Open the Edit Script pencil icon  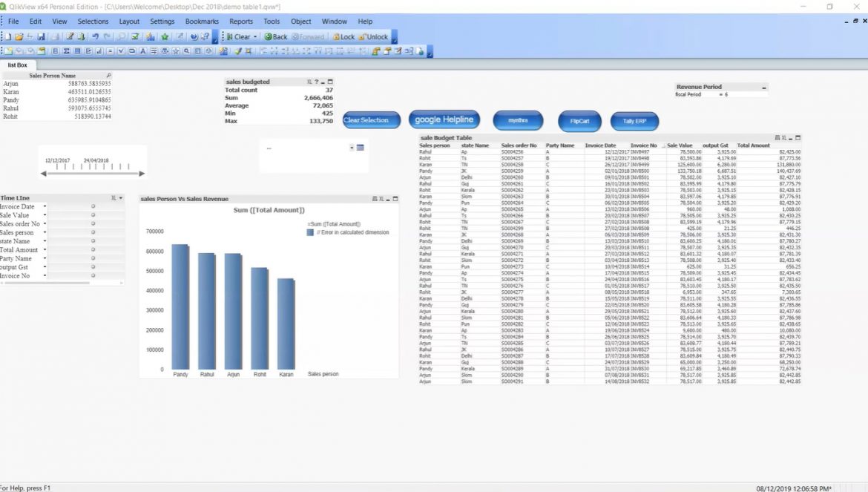[x=70, y=36]
